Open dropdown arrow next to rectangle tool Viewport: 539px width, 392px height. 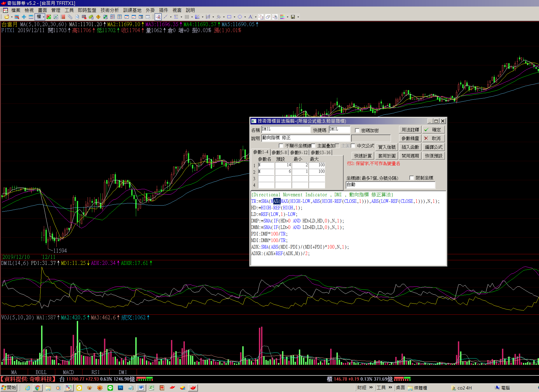[234, 17]
